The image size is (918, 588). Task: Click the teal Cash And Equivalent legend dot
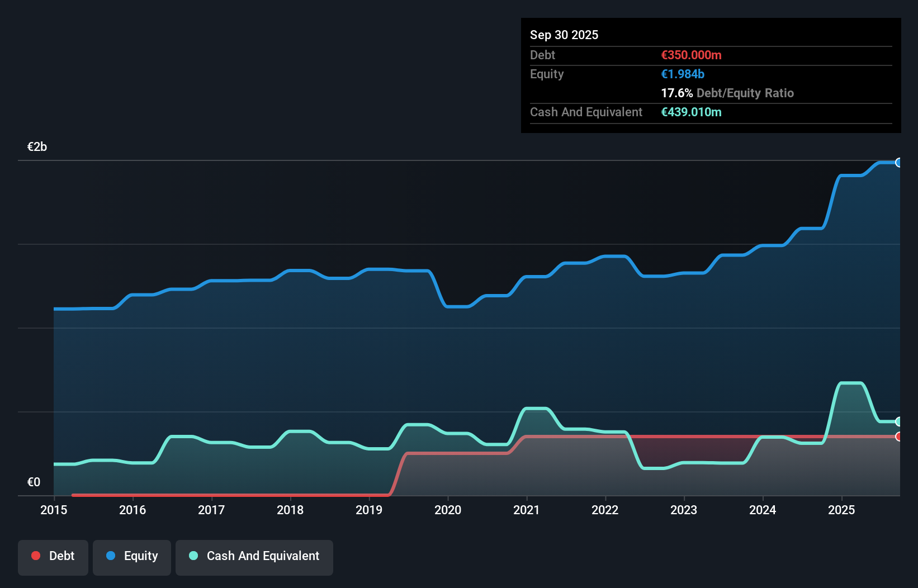[x=193, y=556]
